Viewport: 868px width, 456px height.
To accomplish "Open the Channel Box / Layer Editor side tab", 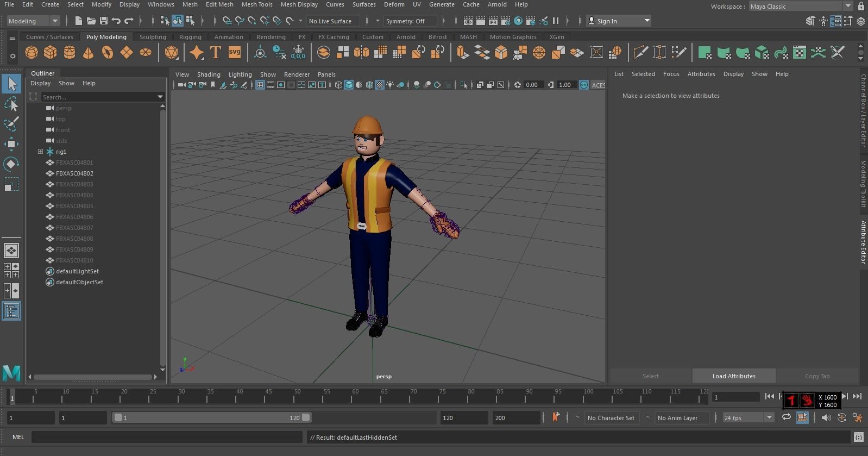I will (x=863, y=110).
